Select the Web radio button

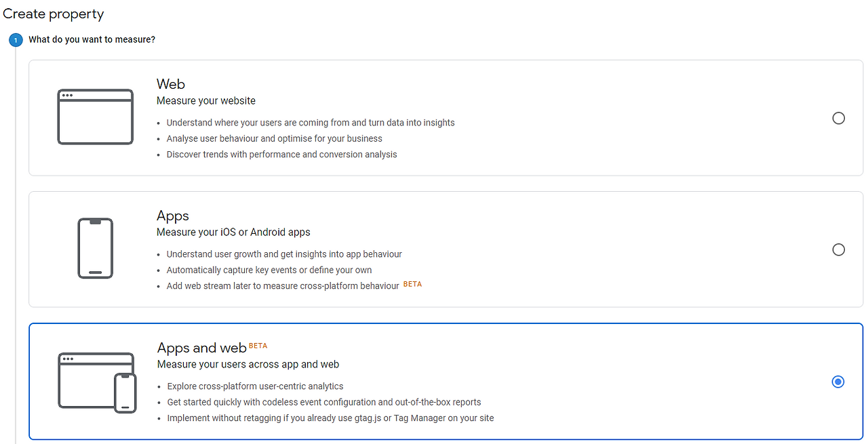pyautogui.click(x=838, y=119)
